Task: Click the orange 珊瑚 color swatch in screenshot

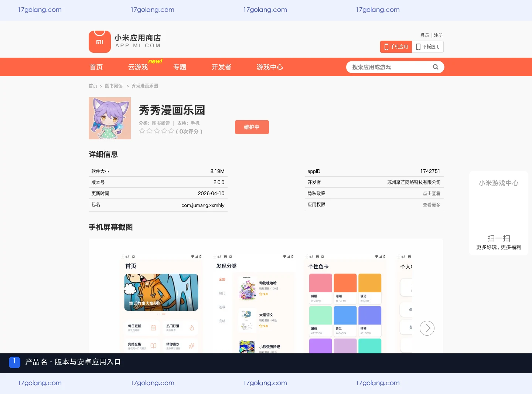Action: 345,283
